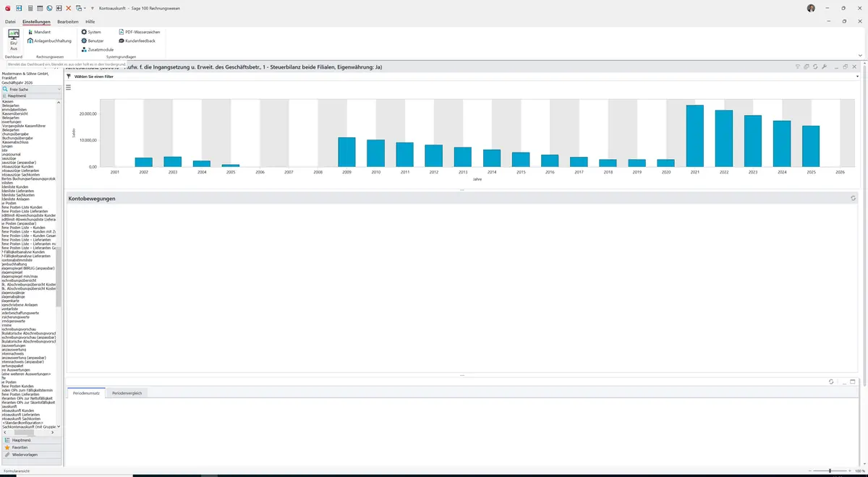This screenshot has width=868, height=477.
Task: Switch to the Periodenvergleich tab
Action: (x=127, y=392)
